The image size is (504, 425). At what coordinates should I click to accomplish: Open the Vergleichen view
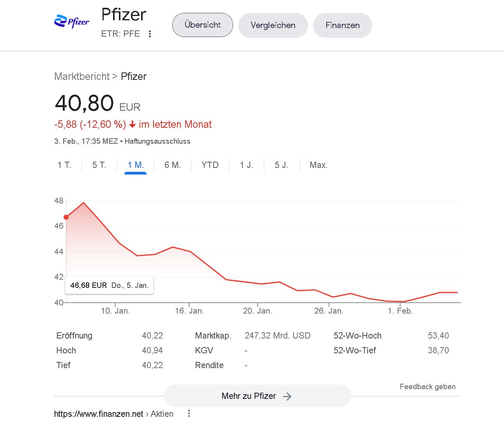tap(273, 25)
